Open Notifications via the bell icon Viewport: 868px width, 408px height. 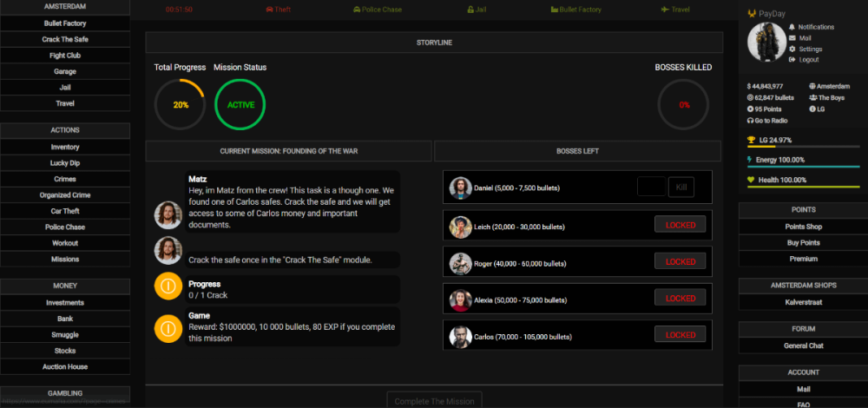[x=792, y=28]
